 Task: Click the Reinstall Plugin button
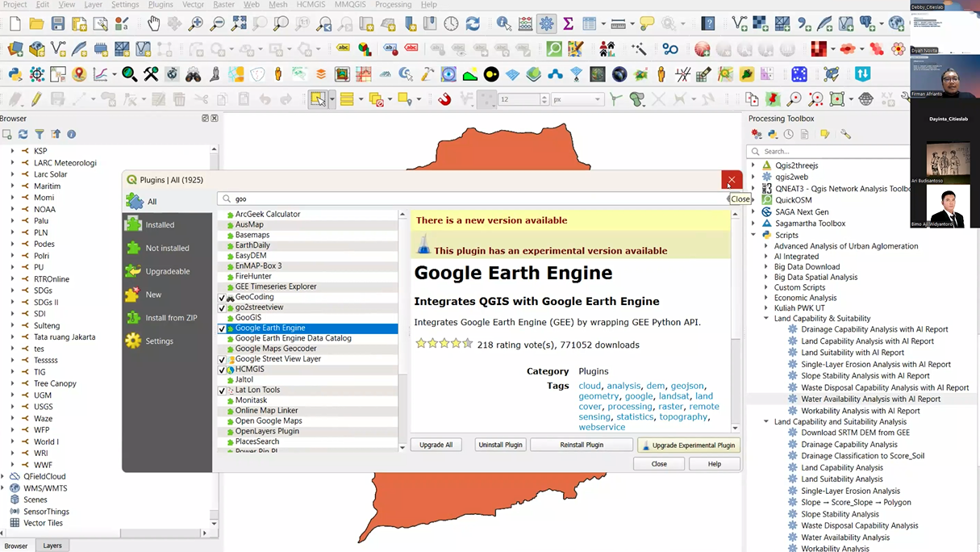click(582, 445)
